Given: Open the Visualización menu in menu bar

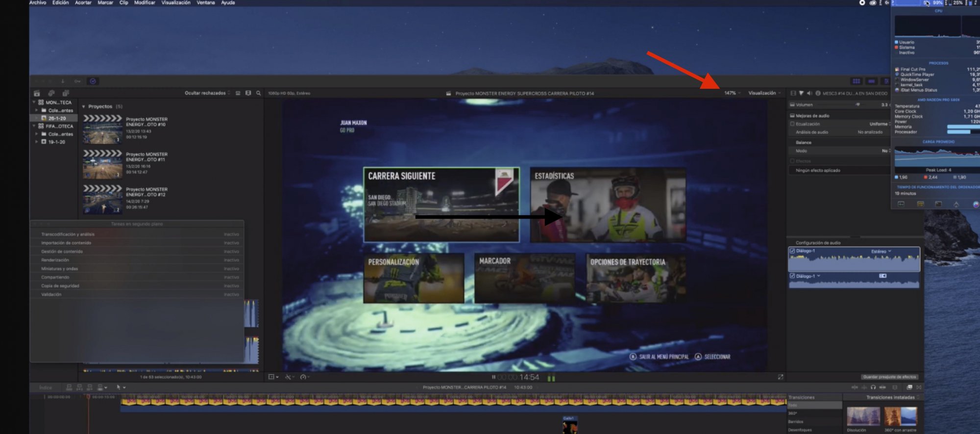Looking at the screenshot, I should coord(176,2).
